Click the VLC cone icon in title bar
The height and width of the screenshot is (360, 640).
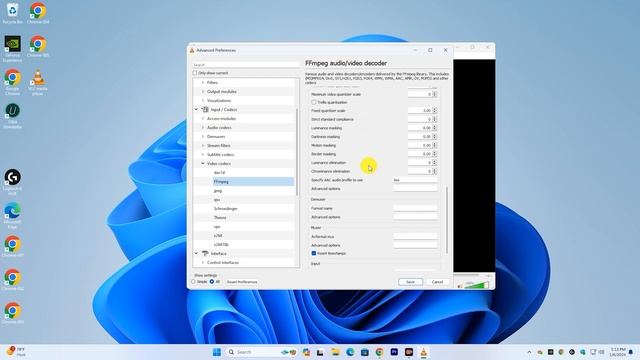point(192,50)
